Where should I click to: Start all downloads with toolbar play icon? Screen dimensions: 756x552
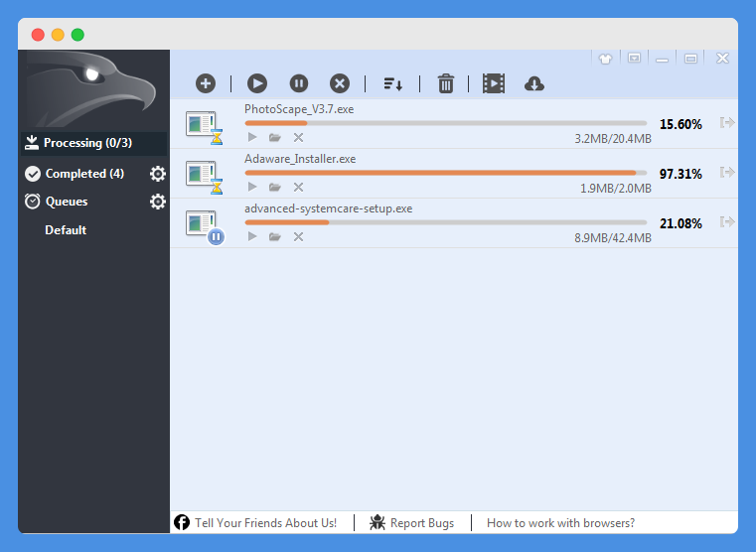click(x=257, y=83)
